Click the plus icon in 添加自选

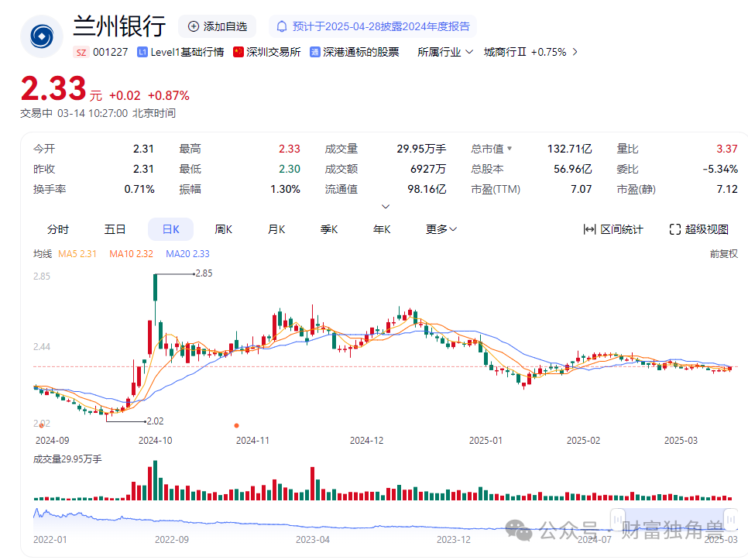(194, 26)
